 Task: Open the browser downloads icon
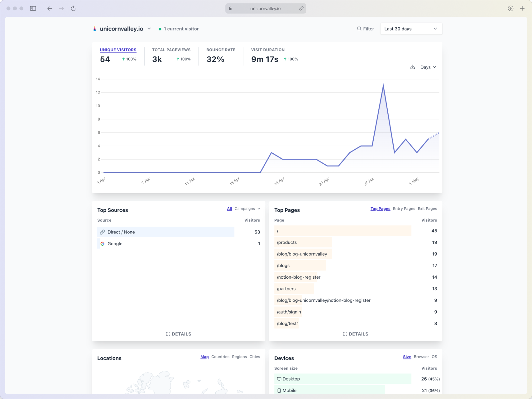510,8
